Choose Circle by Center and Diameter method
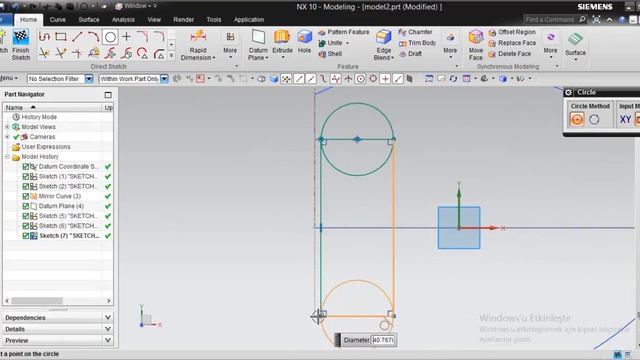Viewport: 640px width, 360px height. click(x=576, y=120)
